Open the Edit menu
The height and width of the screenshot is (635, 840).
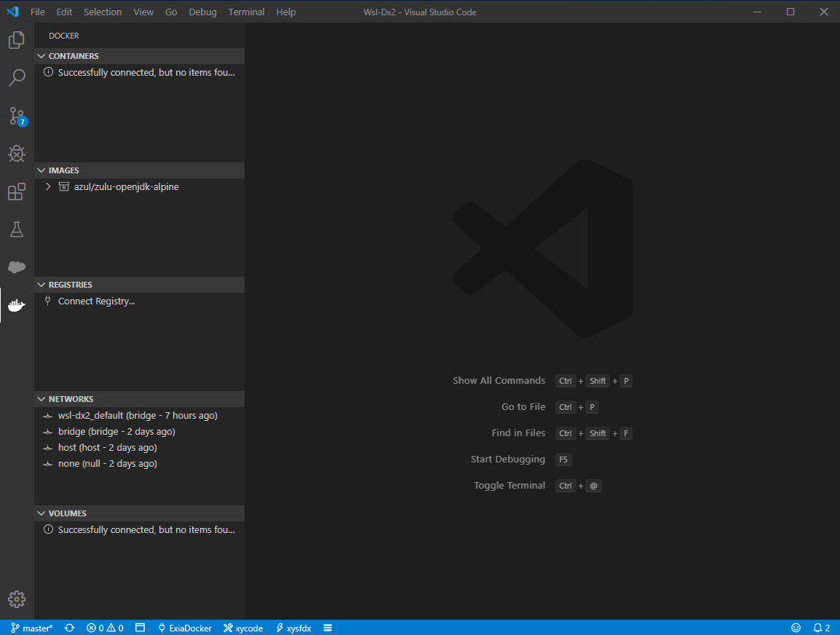click(x=64, y=12)
